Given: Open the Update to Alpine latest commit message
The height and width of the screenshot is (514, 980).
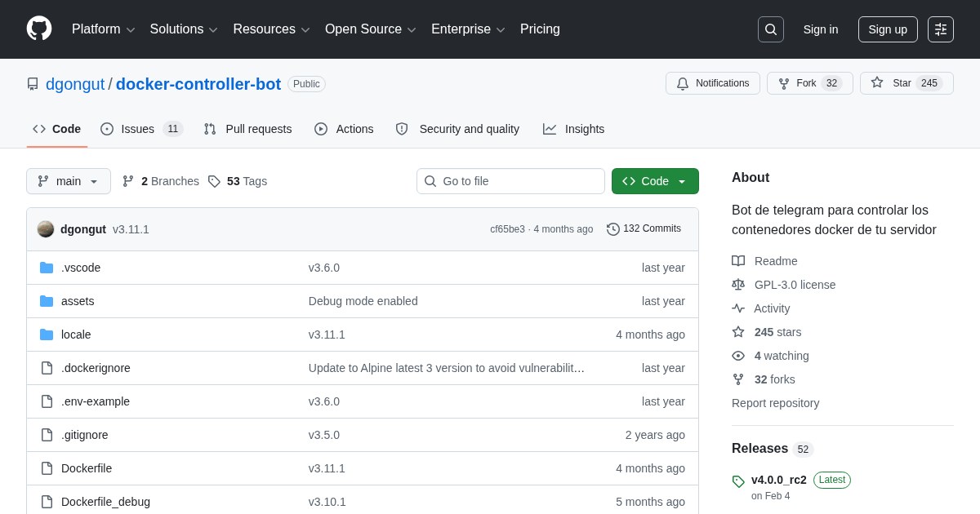Looking at the screenshot, I should [447, 368].
